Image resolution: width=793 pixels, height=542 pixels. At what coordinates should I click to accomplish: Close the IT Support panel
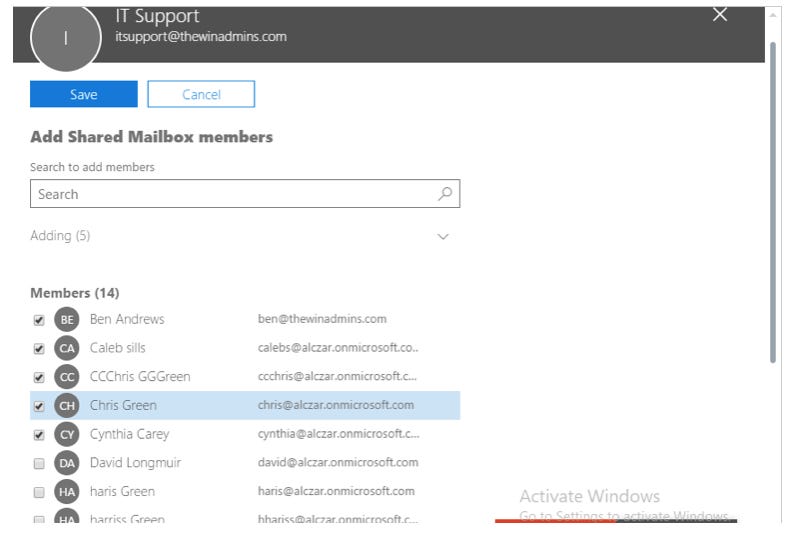(x=720, y=15)
